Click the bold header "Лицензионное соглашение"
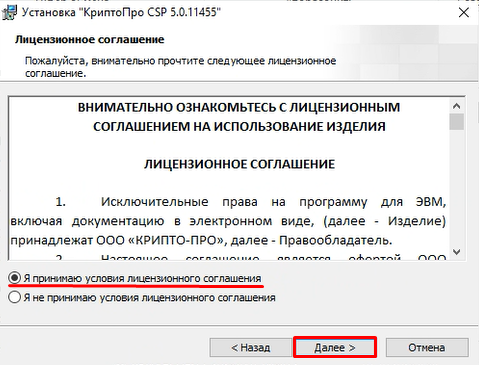The width and height of the screenshot is (479, 365). [90, 40]
